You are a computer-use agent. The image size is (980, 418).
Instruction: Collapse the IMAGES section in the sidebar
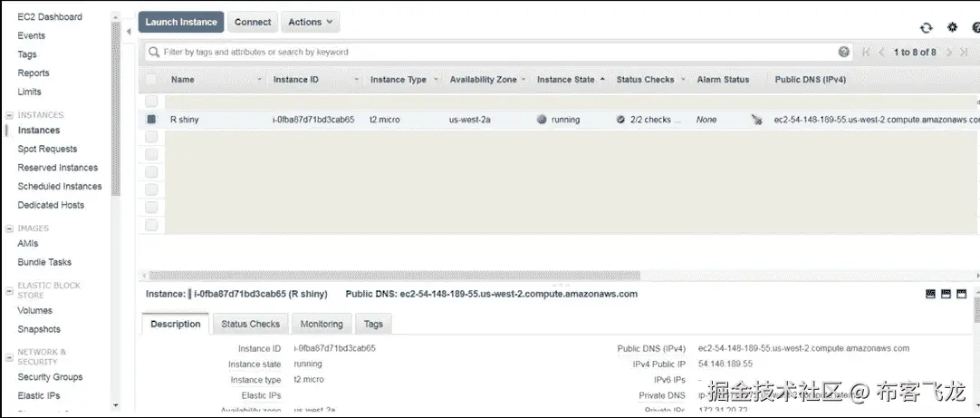coord(9,228)
